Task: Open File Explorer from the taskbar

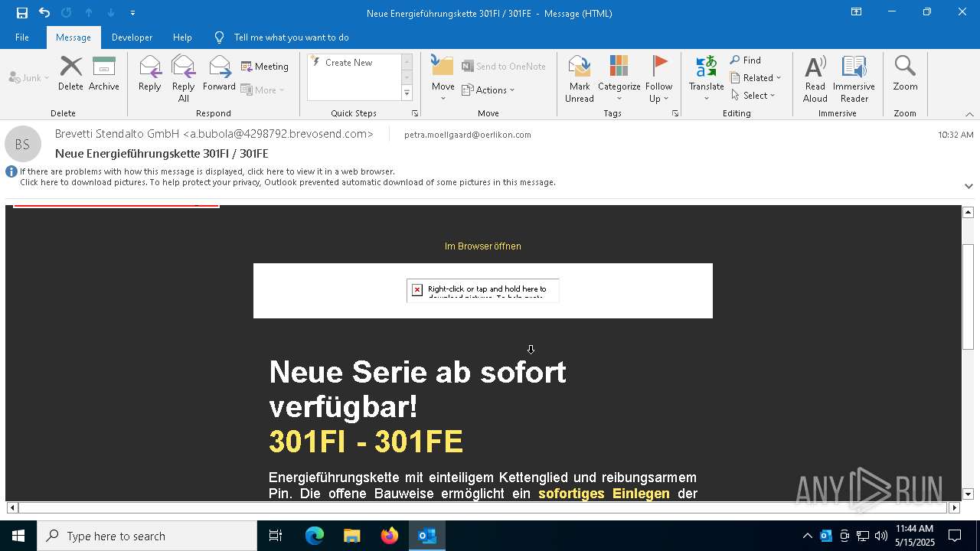Action: 352,536
